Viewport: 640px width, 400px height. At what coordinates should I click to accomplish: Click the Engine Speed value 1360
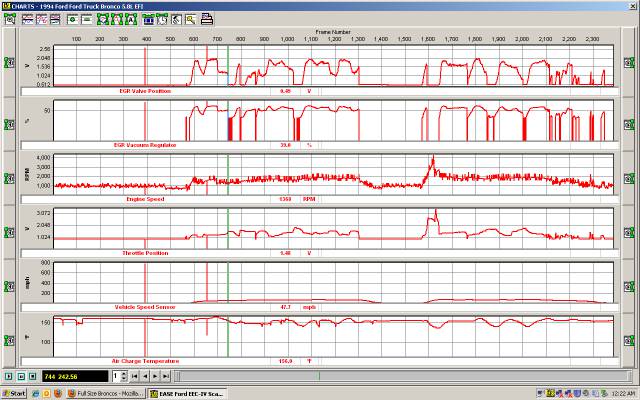285,199
